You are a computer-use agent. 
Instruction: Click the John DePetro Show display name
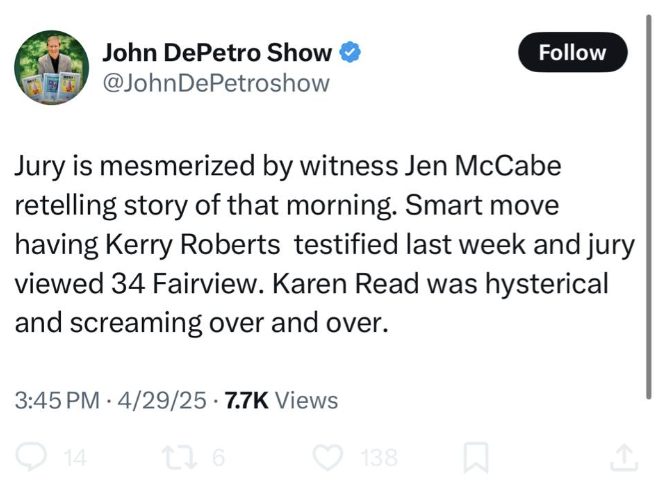[x=218, y=51]
